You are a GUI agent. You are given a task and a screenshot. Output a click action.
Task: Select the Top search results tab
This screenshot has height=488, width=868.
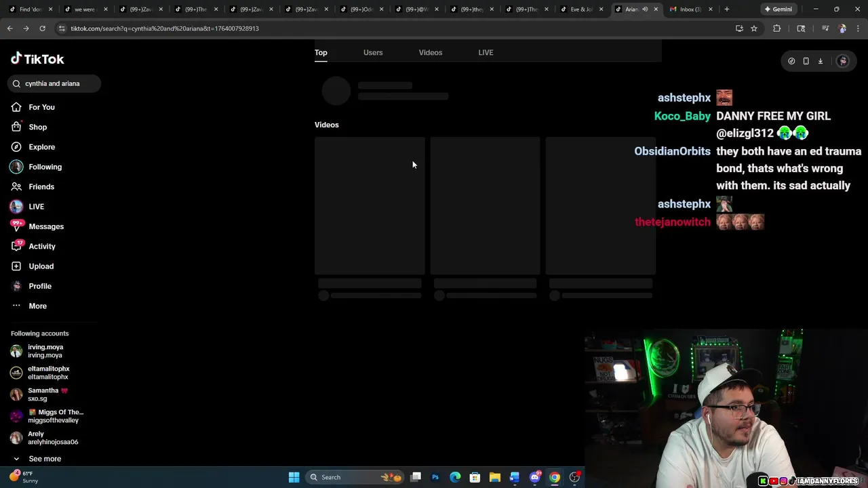[321, 52]
